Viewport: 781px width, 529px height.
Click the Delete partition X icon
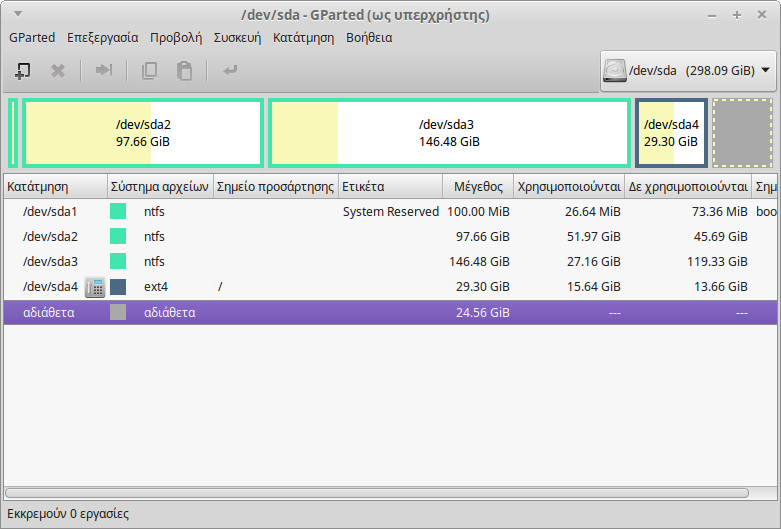tap(58, 71)
